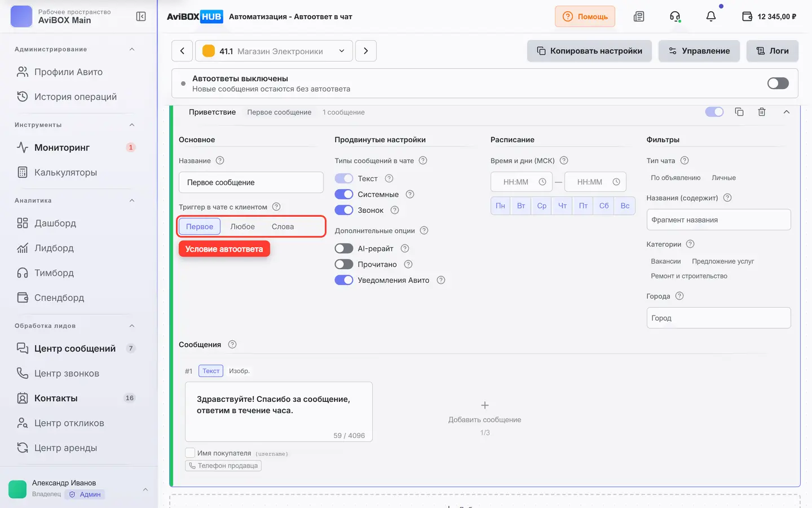Delete the Приветствие rule with trash icon
812x508 pixels.
(762, 112)
